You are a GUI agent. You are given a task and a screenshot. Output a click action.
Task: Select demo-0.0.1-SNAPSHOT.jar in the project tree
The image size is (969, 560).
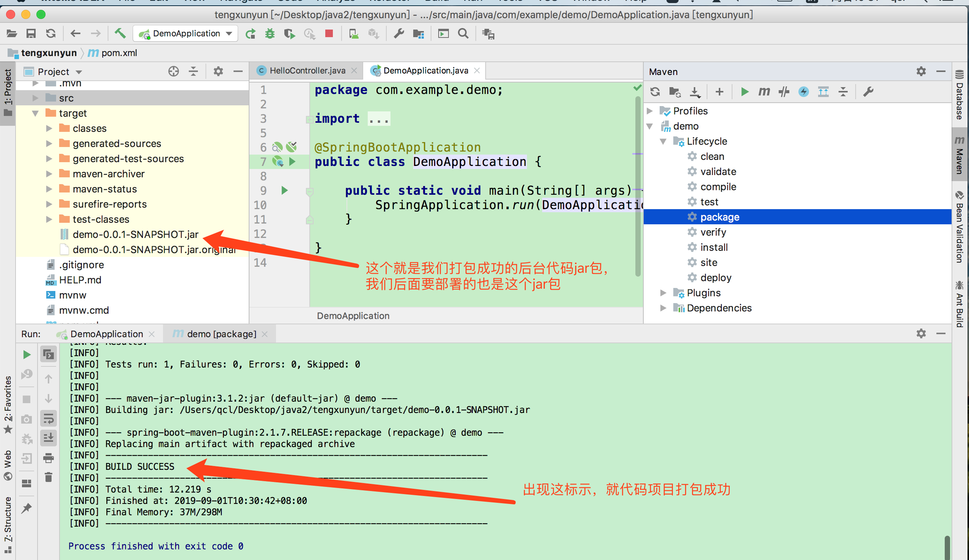pos(135,235)
